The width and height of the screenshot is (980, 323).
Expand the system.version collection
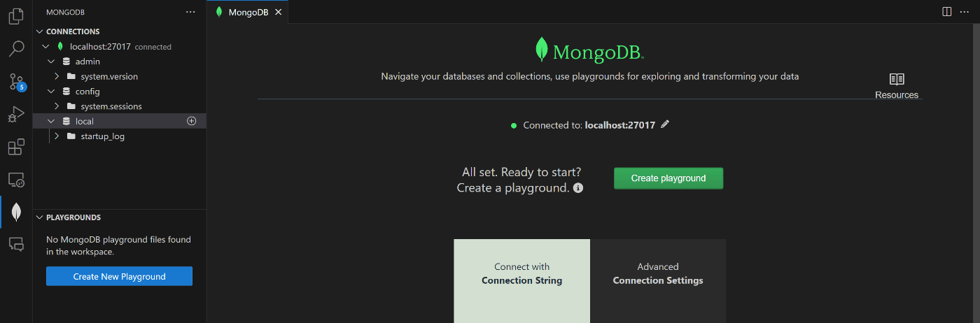[57, 76]
